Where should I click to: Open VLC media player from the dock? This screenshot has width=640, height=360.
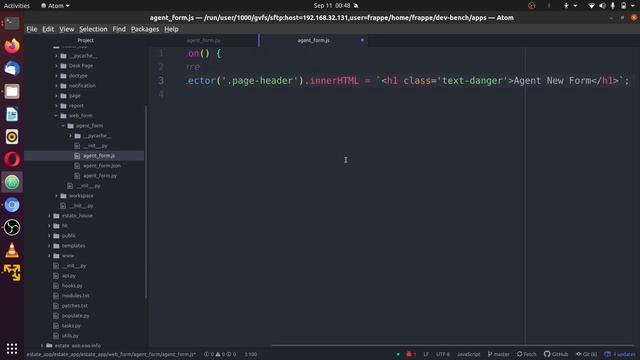12,250
